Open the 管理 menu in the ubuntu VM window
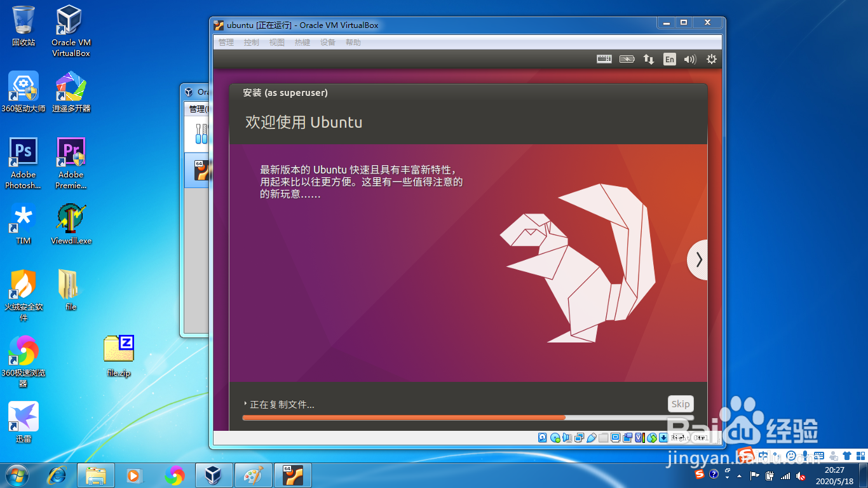868x488 pixels. click(x=226, y=43)
